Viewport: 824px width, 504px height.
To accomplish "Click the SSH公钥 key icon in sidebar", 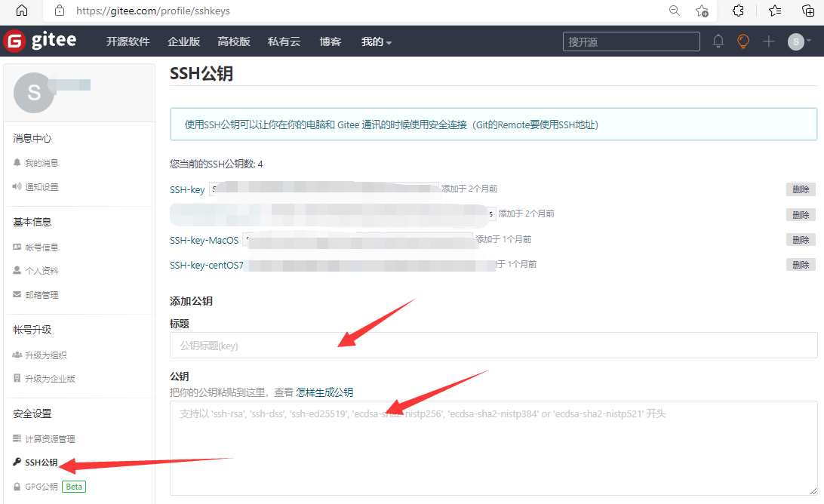I will 17,463.
